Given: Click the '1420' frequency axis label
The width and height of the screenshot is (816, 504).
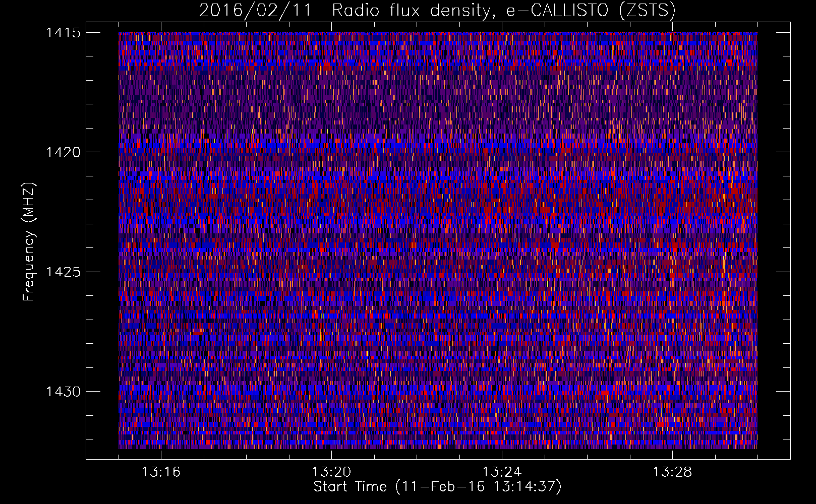Looking at the screenshot, I should pyautogui.click(x=63, y=152).
